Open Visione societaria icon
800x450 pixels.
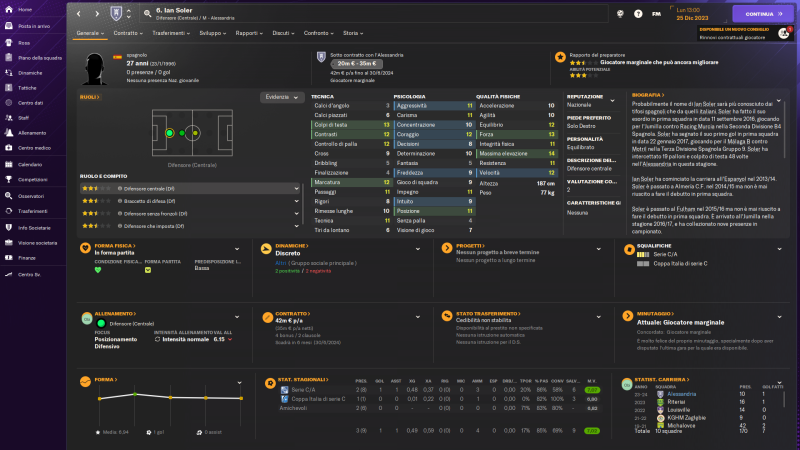9,243
